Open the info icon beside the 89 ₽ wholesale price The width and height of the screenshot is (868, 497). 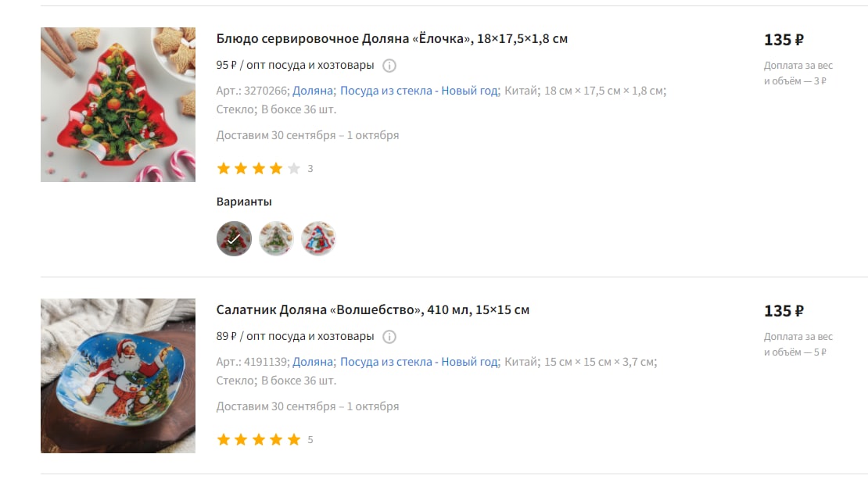pos(389,337)
